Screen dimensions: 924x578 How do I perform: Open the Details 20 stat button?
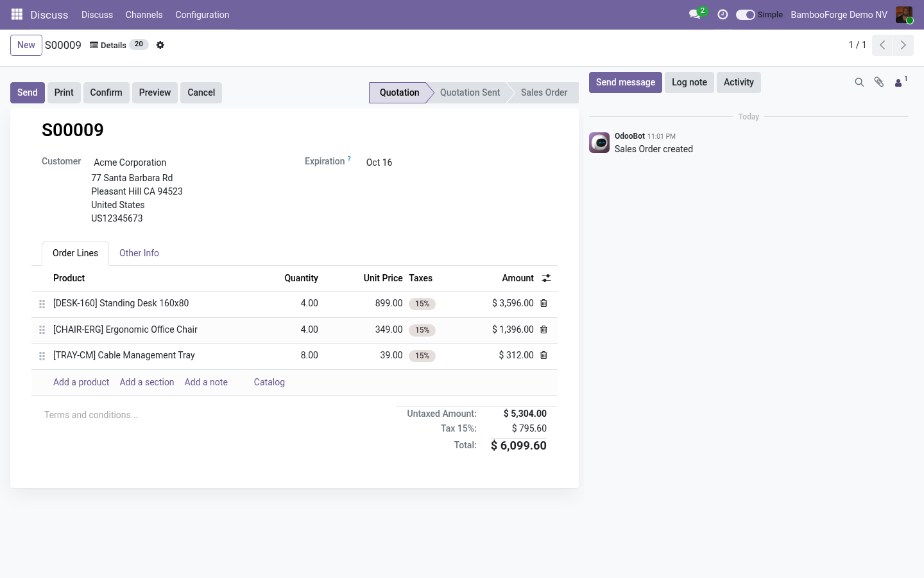click(119, 45)
